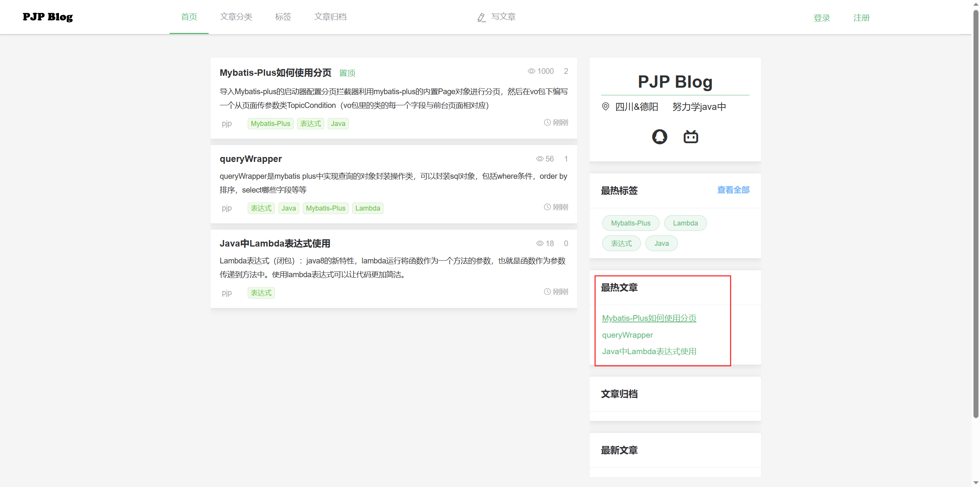Click the clock icon beside 刚刚 on queryWrapper

tap(547, 206)
